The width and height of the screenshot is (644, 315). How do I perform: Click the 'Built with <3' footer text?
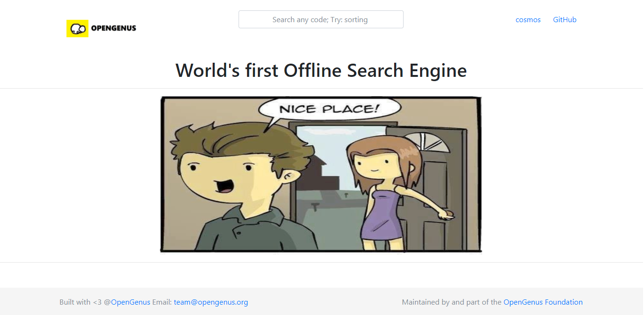80,302
